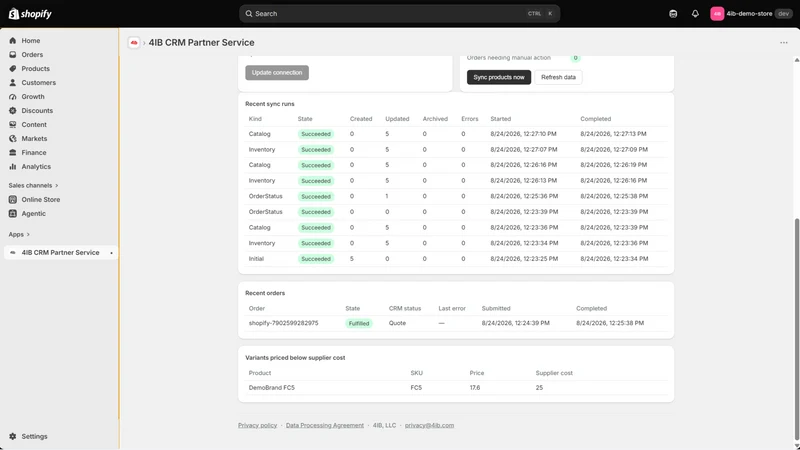Go to Orders page
The height and width of the screenshot is (450, 800).
[32, 55]
